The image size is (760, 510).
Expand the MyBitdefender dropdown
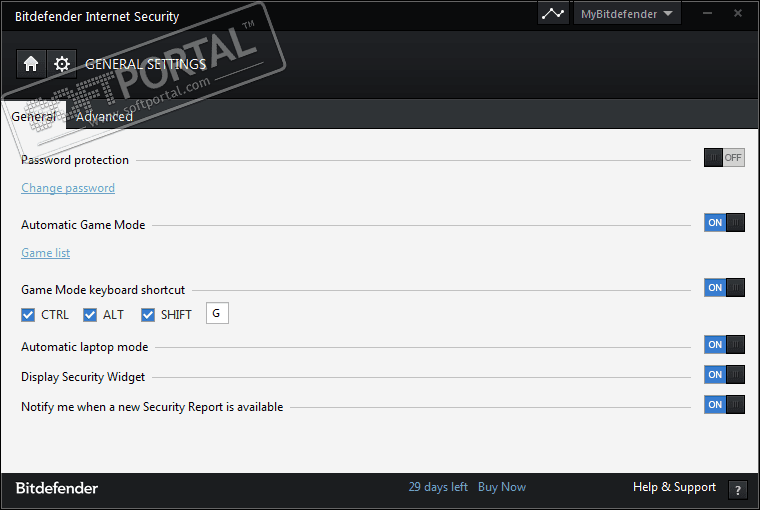coord(627,14)
